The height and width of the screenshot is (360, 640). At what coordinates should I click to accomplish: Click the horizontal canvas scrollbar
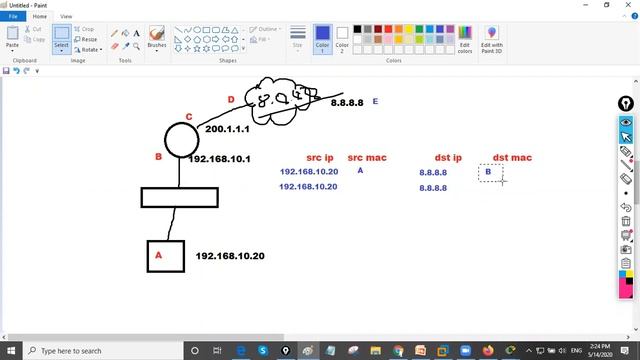[145, 337]
